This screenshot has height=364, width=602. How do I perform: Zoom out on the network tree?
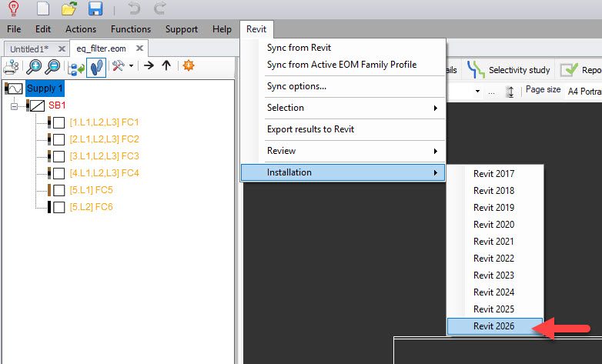click(x=52, y=66)
